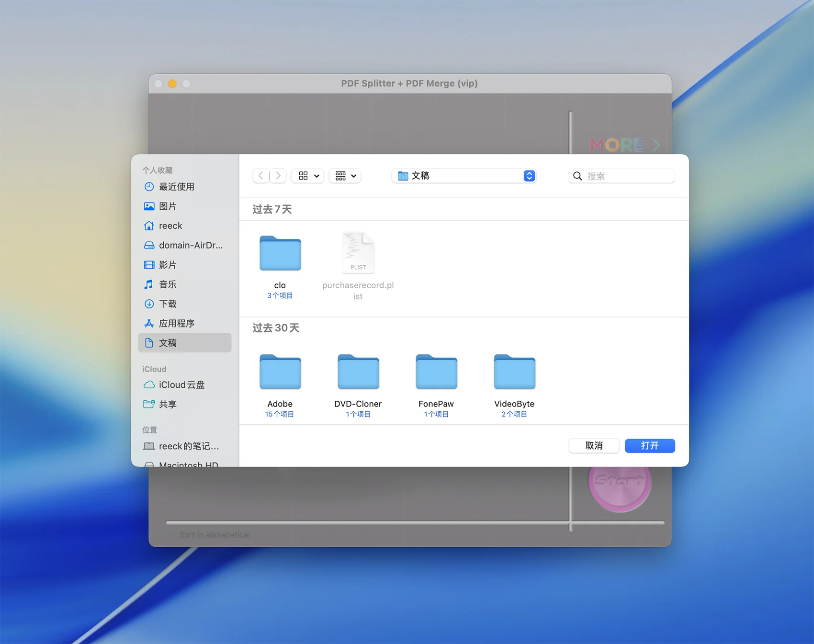The width and height of the screenshot is (814, 644).
Task: Select iCloud云盘 in the sidebar
Action: click(181, 385)
